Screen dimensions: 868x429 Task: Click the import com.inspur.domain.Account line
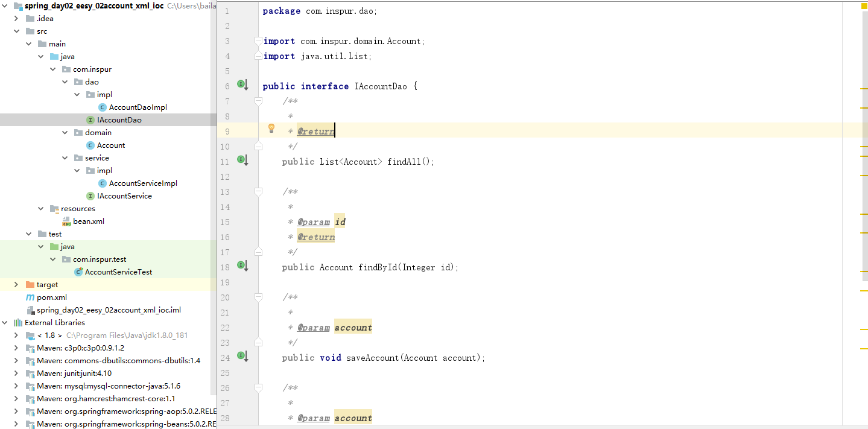click(344, 41)
